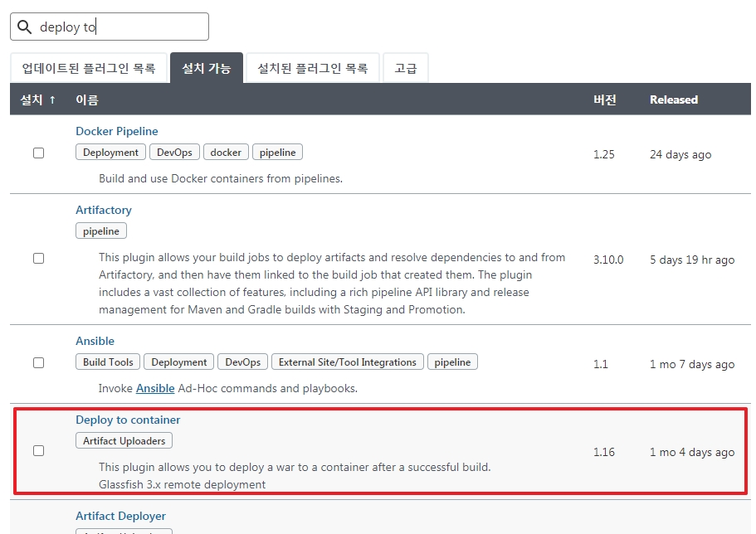This screenshot has width=756, height=534.
Task: Click the External Site/Tool Integrations tag
Action: click(348, 362)
